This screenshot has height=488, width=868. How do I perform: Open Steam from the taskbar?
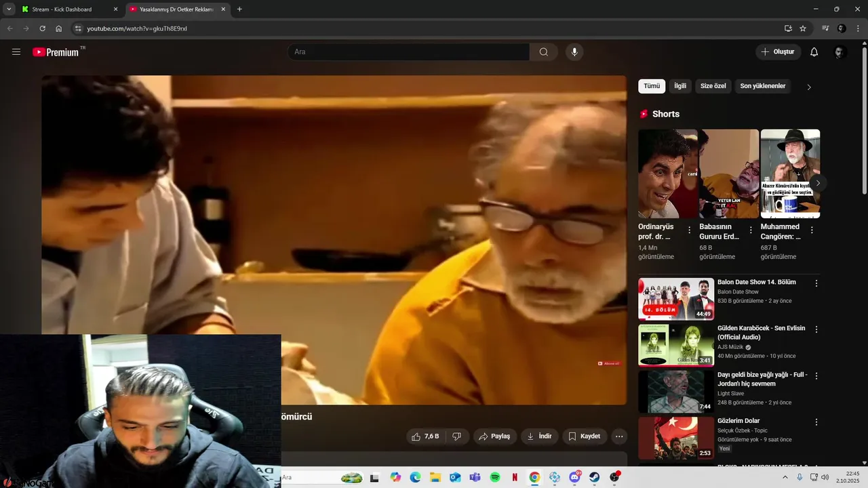[x=595, y=477]
